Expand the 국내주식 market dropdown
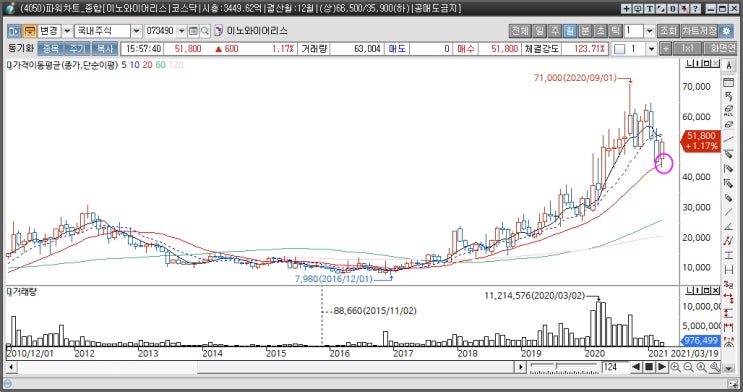The image size is (743, 392). click(x=136, y=31)
